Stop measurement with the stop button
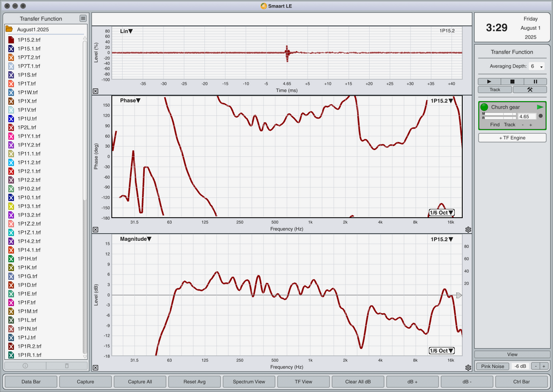This screenshot has height=392, width=553. (x=512, y=82)
